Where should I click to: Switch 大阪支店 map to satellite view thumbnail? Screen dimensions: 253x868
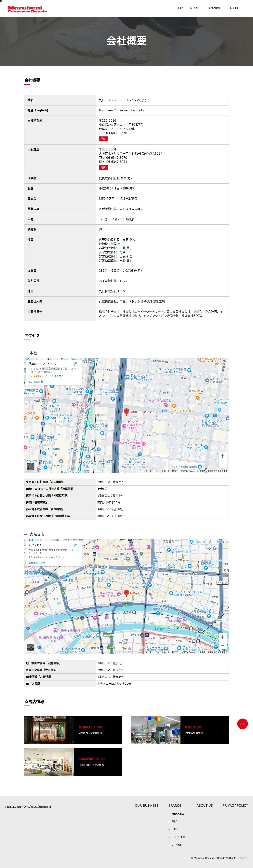click(x=30, y=648)
